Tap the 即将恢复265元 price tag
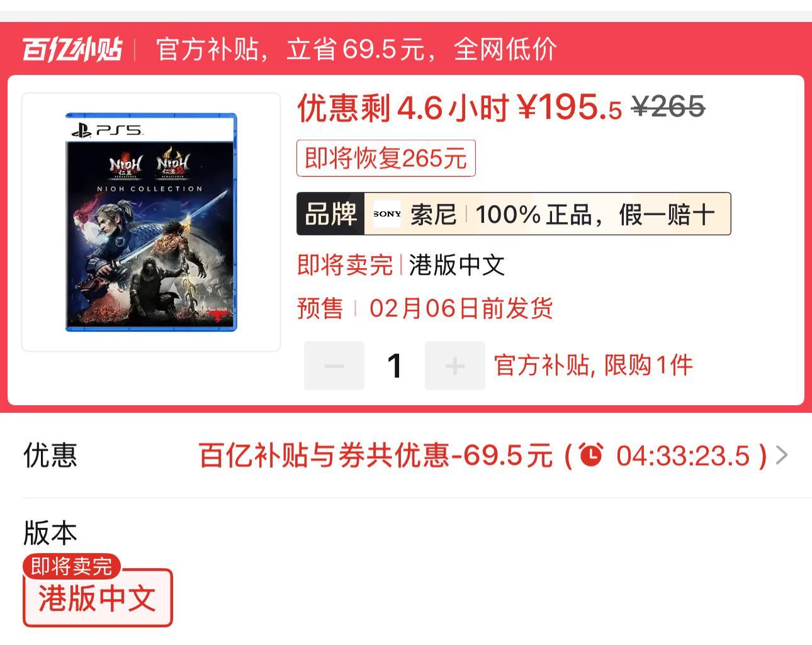 coord(386,158)
